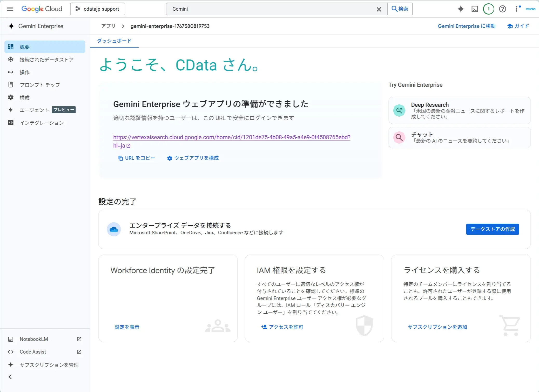Activate Cloud Shell terminal icon
Viewport: 539px width, 392px height.
tap(475, 9)
